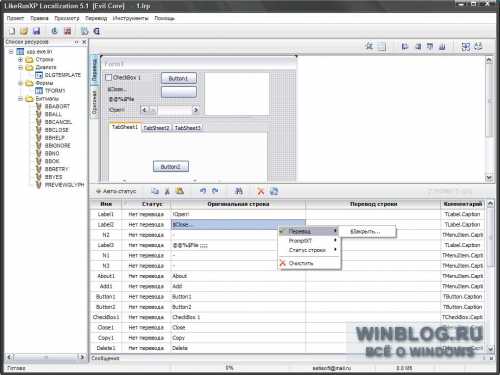Open the Помощь menu
The image size is (500, 375).
[x=164, y=18]
